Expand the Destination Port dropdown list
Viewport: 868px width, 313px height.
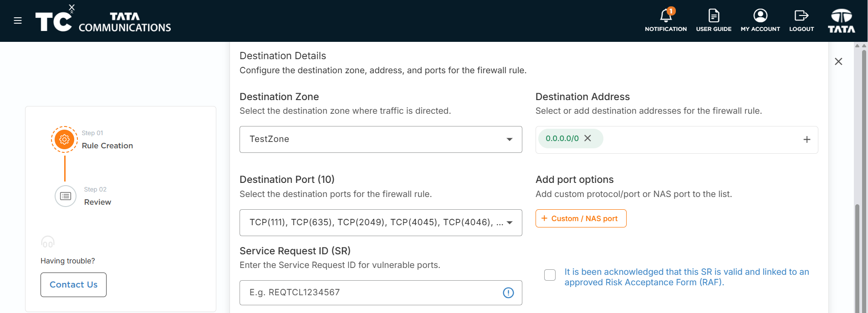[381, 222]
